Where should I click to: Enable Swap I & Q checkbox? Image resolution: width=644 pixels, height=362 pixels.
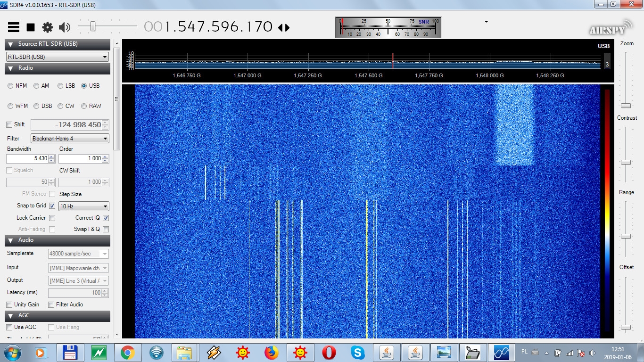tap(106, 229)
